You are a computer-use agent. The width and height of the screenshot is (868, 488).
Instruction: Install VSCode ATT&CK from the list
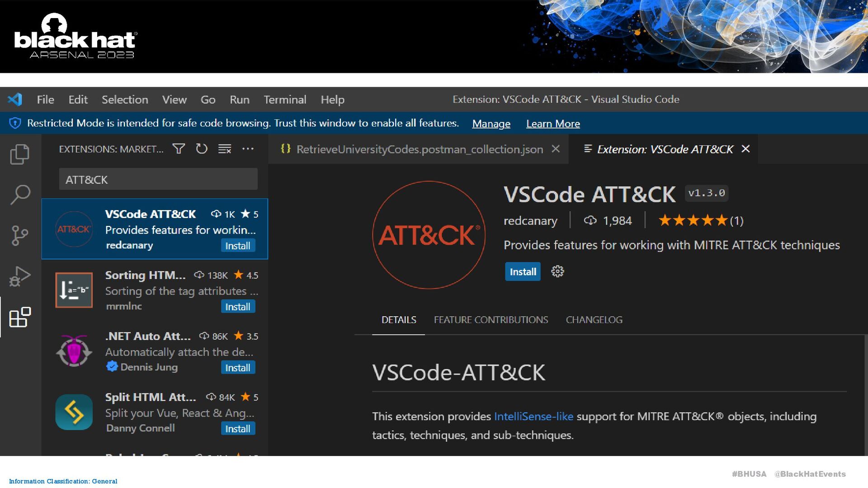238,246
